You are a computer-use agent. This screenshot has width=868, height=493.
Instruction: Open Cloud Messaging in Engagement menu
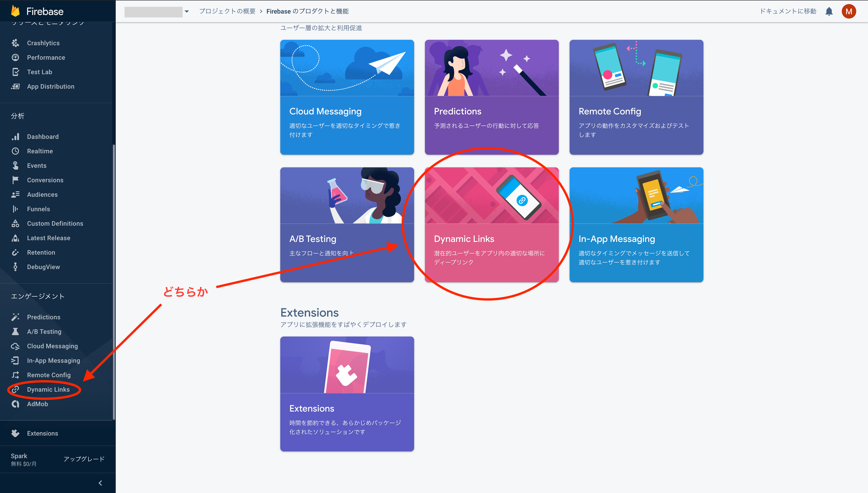click(52, 346)
